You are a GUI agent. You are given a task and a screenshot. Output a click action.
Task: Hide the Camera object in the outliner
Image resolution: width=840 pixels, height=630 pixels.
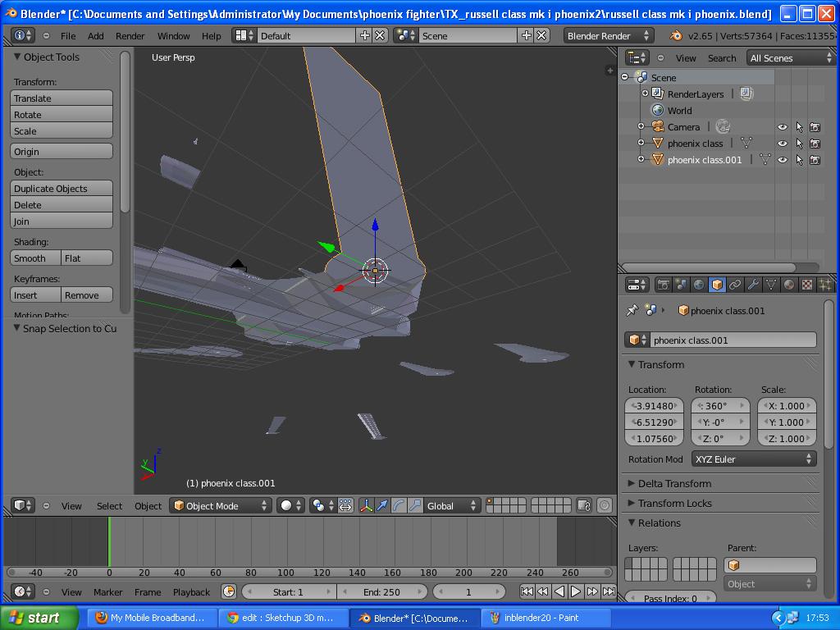(782, 127)
